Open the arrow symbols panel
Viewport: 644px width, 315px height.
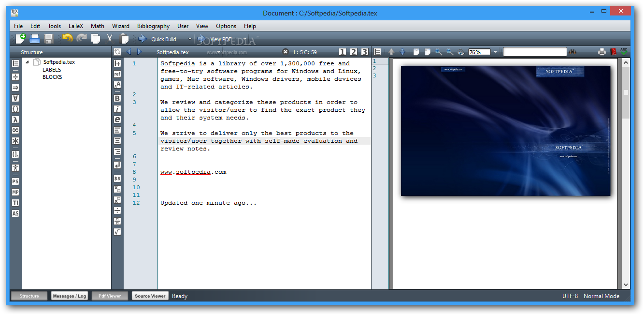coord(15,88)
